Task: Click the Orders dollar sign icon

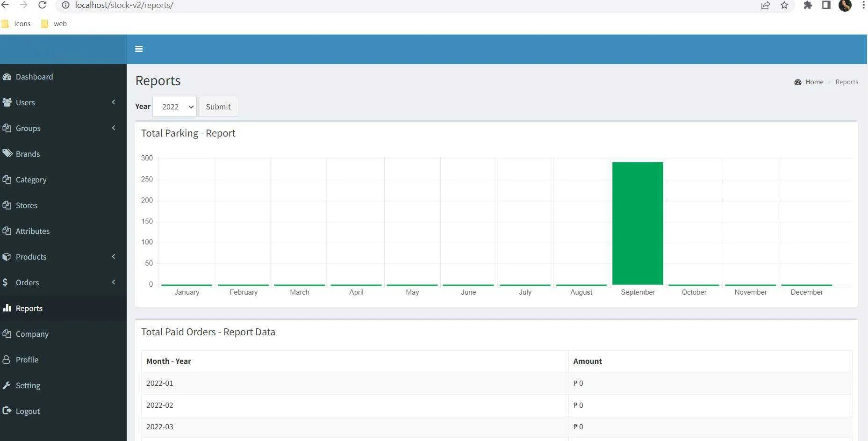Action: point(5,282)
